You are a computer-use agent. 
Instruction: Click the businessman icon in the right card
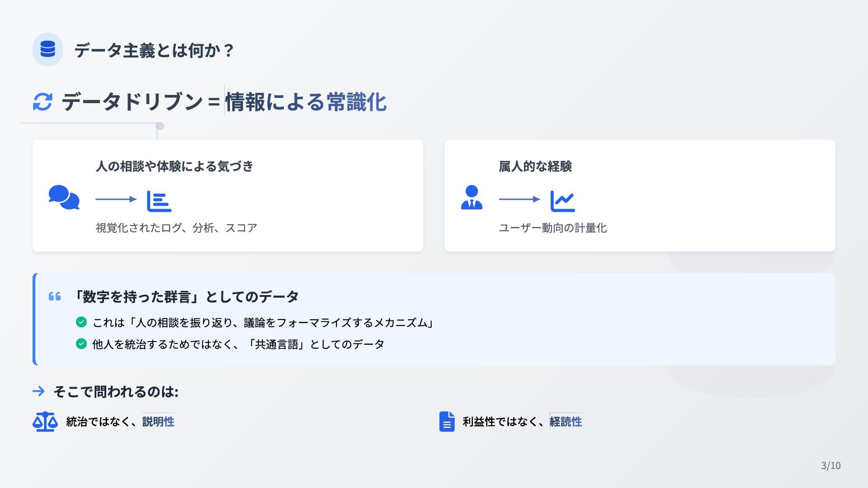coord(472,197)
